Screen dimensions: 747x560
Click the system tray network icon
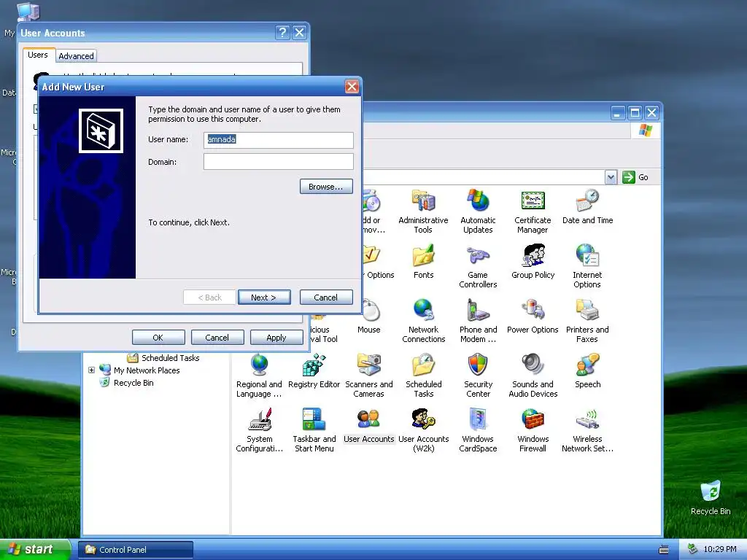tap(692, 550)
